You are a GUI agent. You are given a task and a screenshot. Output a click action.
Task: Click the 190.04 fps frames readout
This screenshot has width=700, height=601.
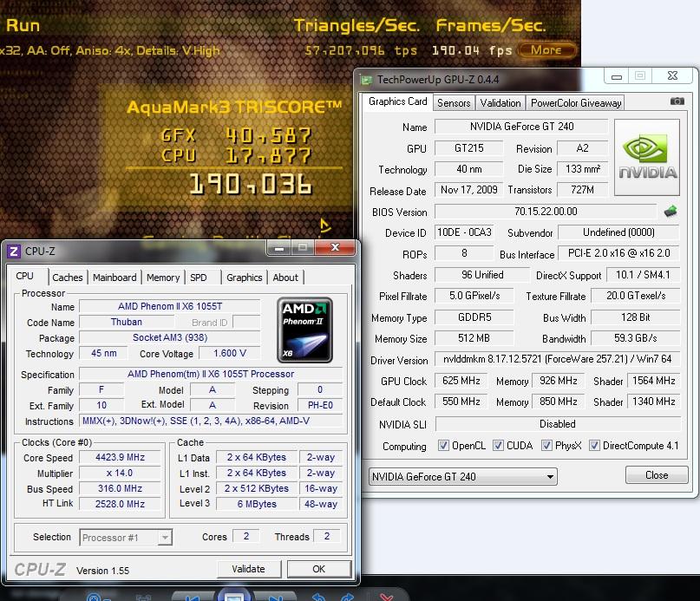pos(472,50)
